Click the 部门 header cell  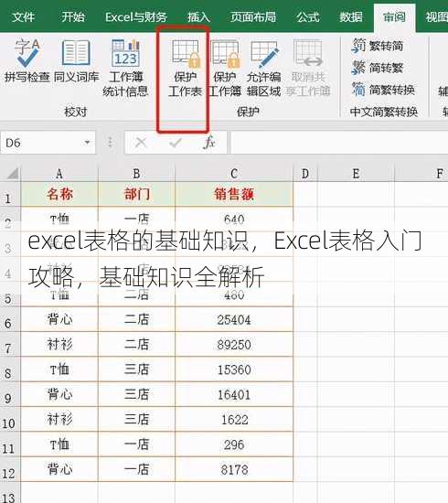(x=136, y=195)
